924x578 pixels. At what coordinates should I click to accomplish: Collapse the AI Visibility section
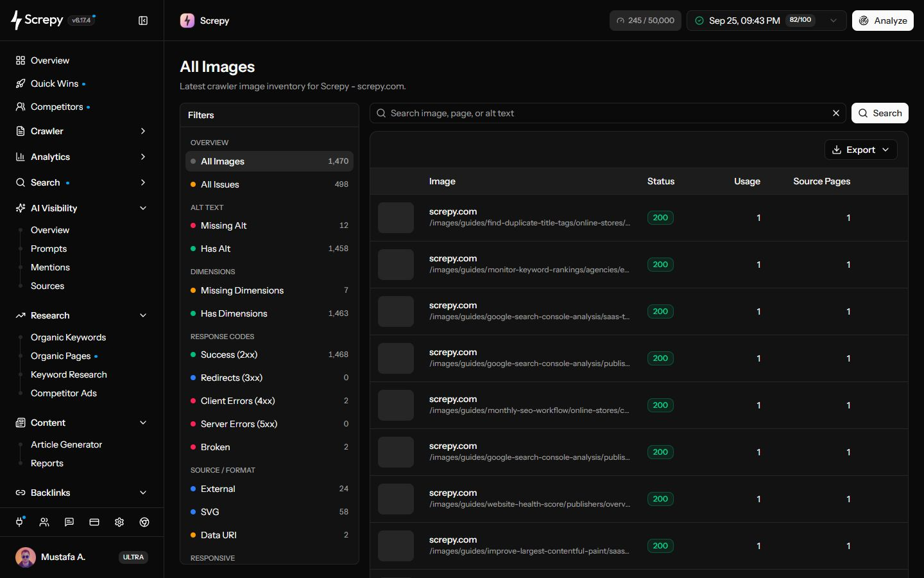coord(81,208)
